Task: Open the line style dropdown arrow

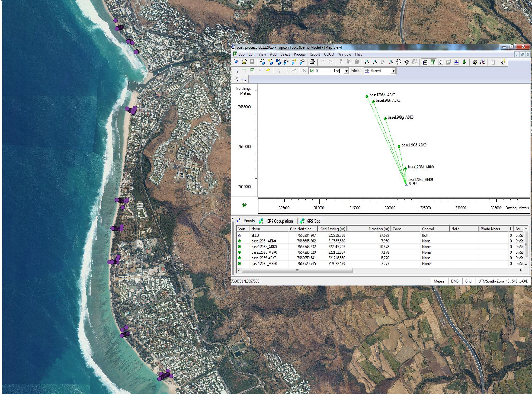Action: click(x=347, y=71)
